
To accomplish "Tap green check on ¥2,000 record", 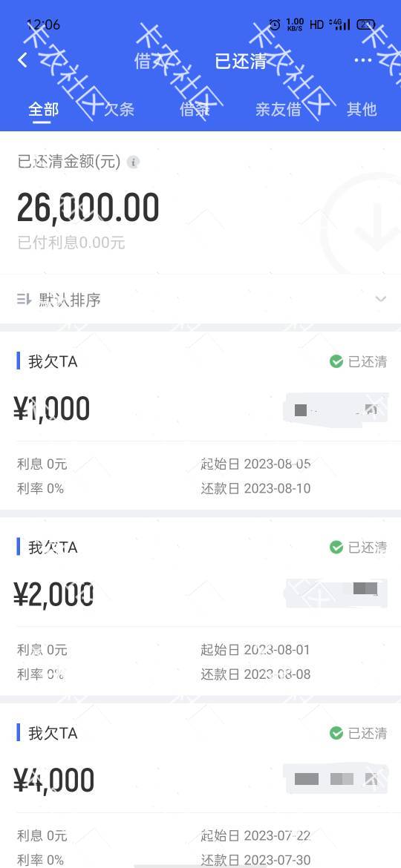I will tap(336, 548).
